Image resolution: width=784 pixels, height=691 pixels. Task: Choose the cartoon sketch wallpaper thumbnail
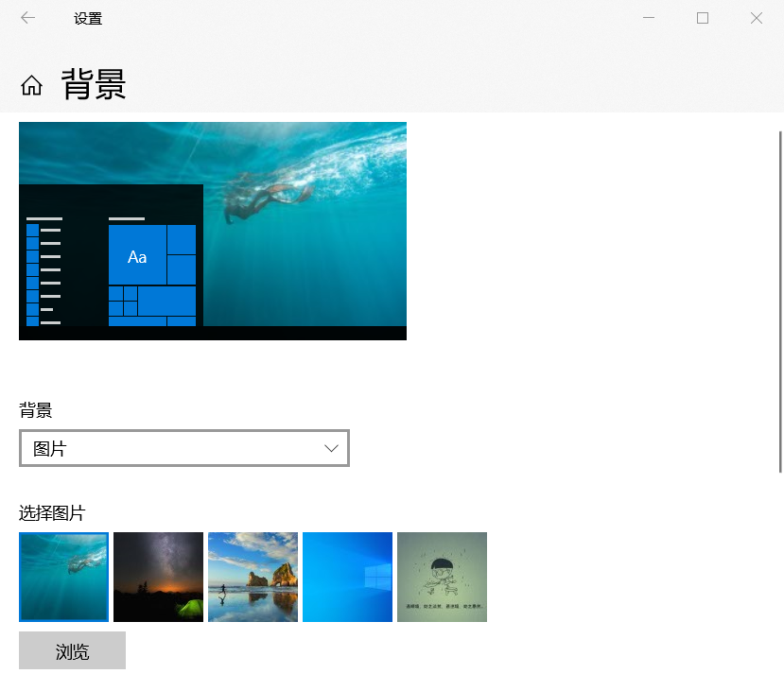(442, 577)
